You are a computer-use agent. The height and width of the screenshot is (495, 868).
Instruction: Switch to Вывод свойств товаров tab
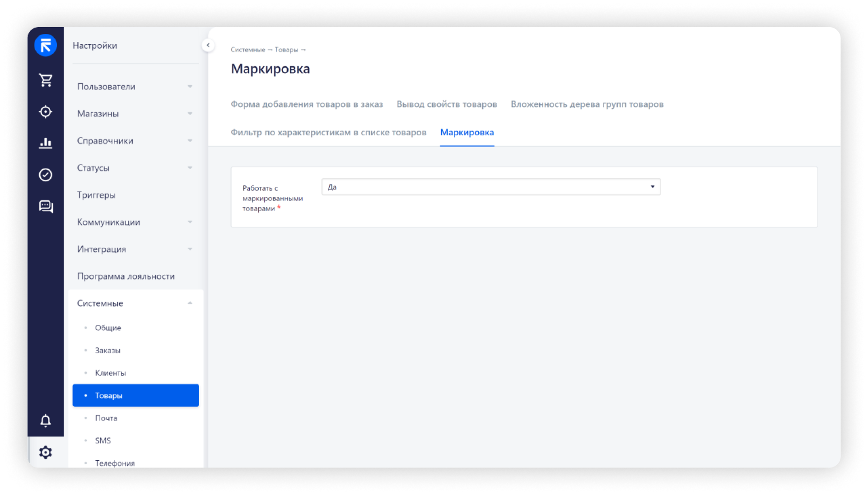coord(447,104)
